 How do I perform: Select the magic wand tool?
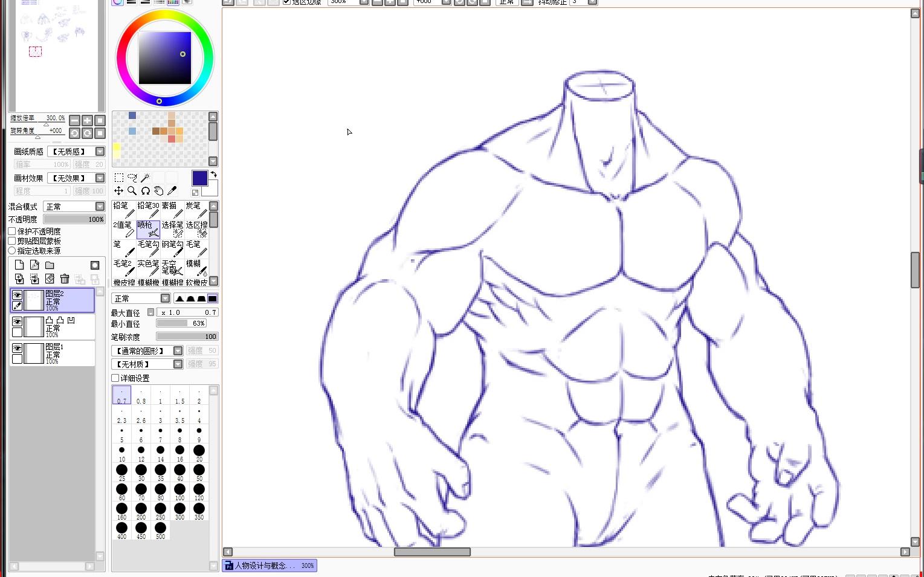click(145, 178)
